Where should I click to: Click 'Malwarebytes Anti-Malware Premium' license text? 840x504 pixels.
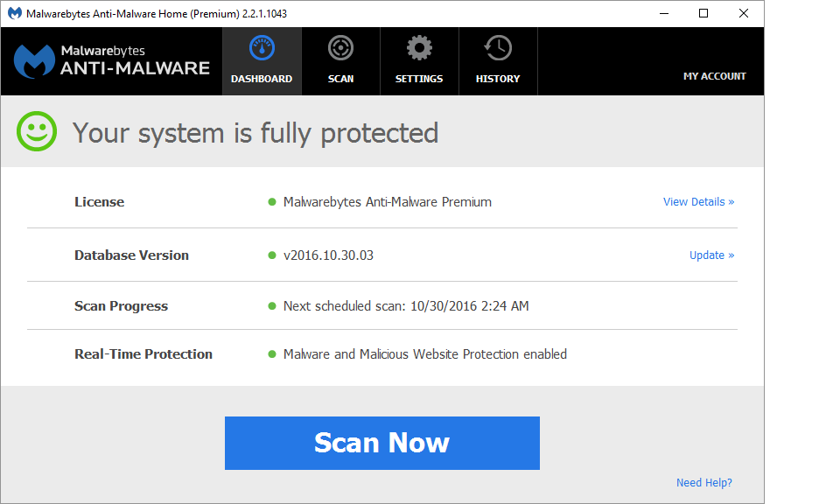(388, 202)
